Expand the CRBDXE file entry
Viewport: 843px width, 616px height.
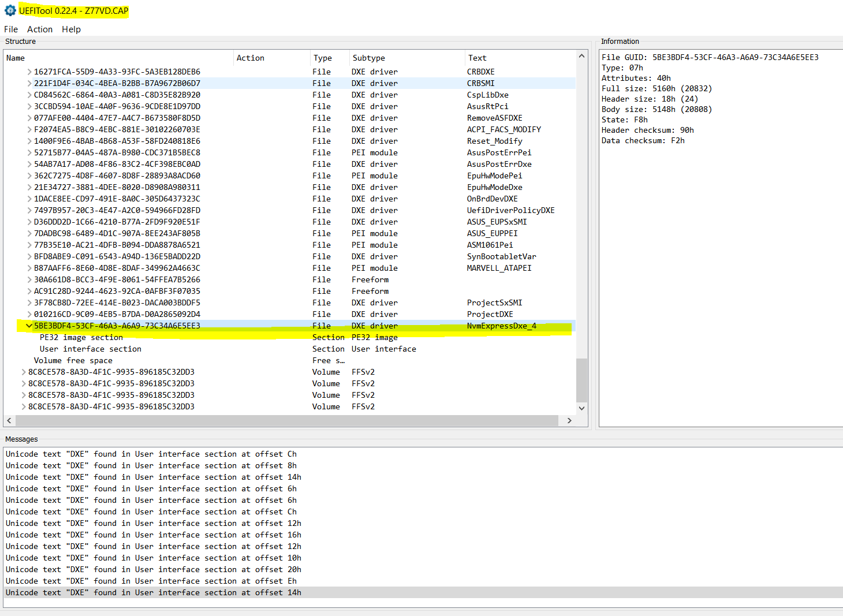pos(29,72)
